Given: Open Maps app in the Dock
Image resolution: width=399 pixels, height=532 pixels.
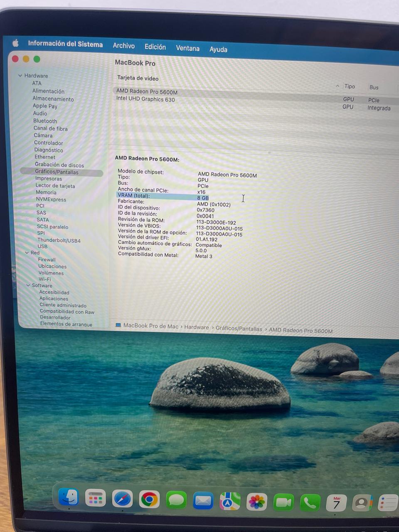Looking at the screenshot, I should coord(230,502).
